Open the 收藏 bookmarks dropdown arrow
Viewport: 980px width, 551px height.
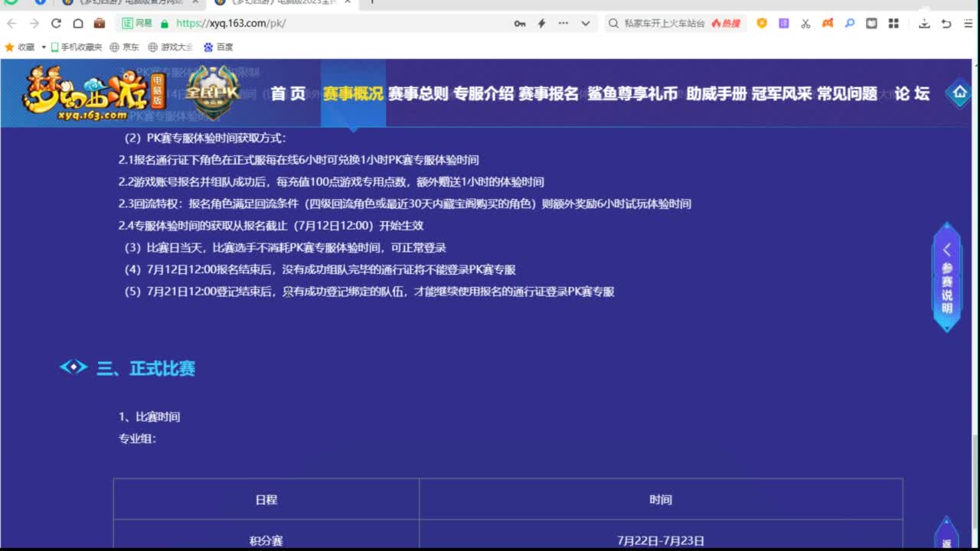coord(44,47)
